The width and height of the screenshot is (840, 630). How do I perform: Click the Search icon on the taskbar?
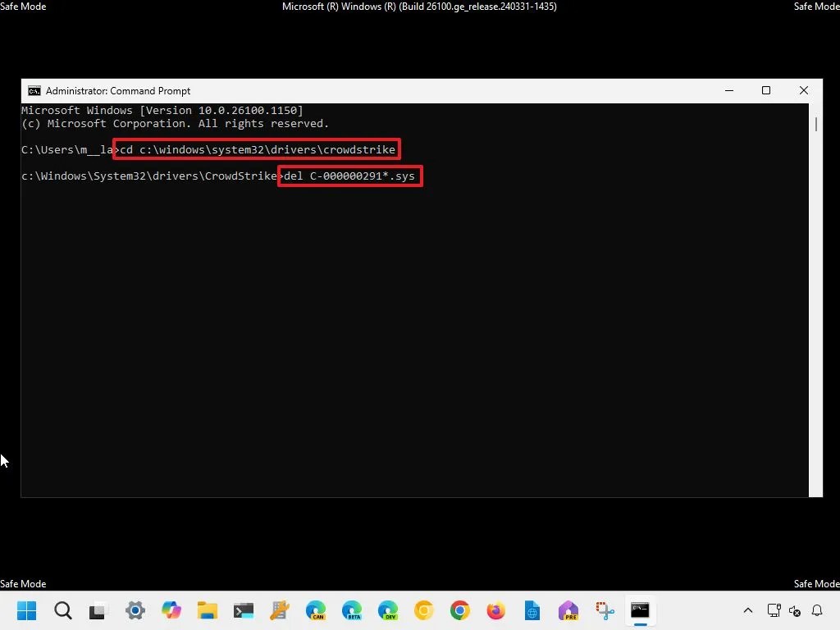coord(62,610)
